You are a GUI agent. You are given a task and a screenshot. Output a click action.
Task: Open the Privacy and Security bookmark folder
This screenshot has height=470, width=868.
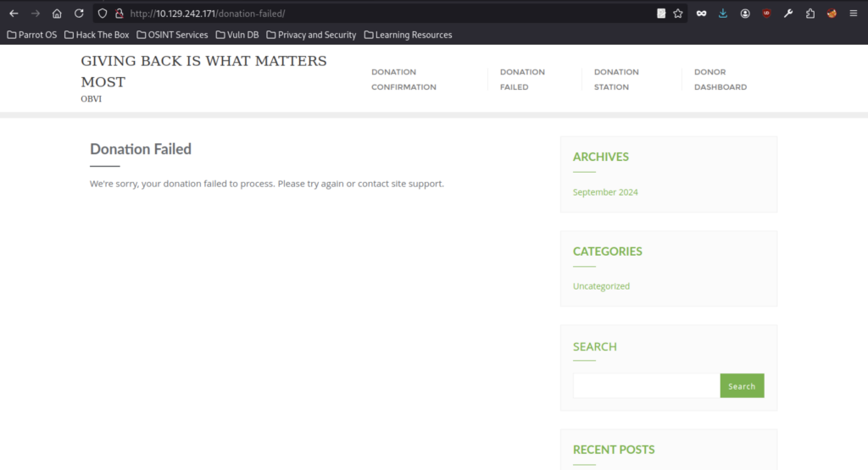pyautogui.click(x=310, y=35)
